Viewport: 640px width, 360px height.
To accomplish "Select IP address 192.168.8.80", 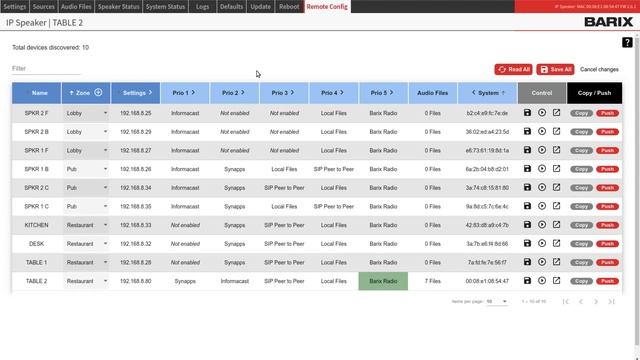I will pos(136,281).
